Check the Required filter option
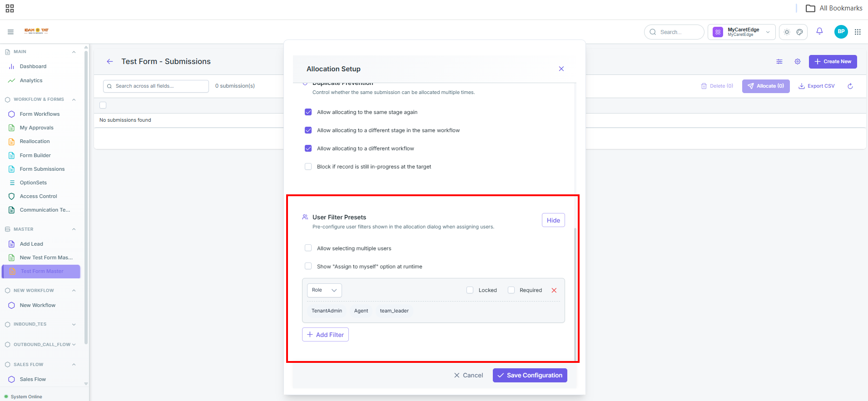Screen dimensions: 868x401 (x=511, y=290)
